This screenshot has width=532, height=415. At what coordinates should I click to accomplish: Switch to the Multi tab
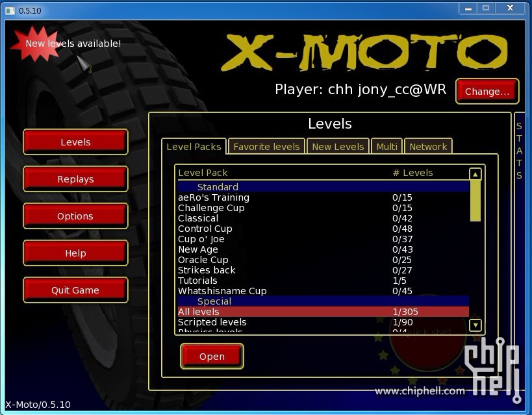[x=386, y=147]
